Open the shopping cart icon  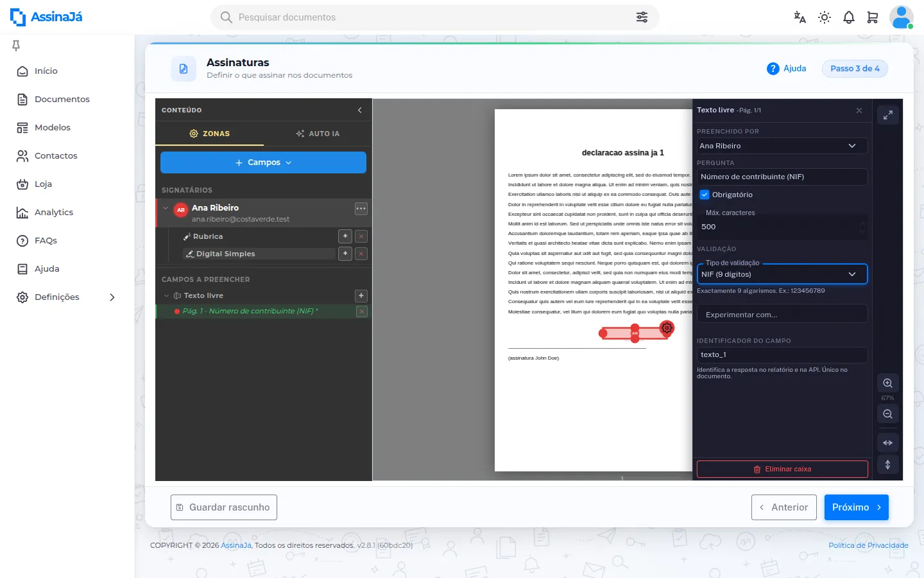click(873, 17)
